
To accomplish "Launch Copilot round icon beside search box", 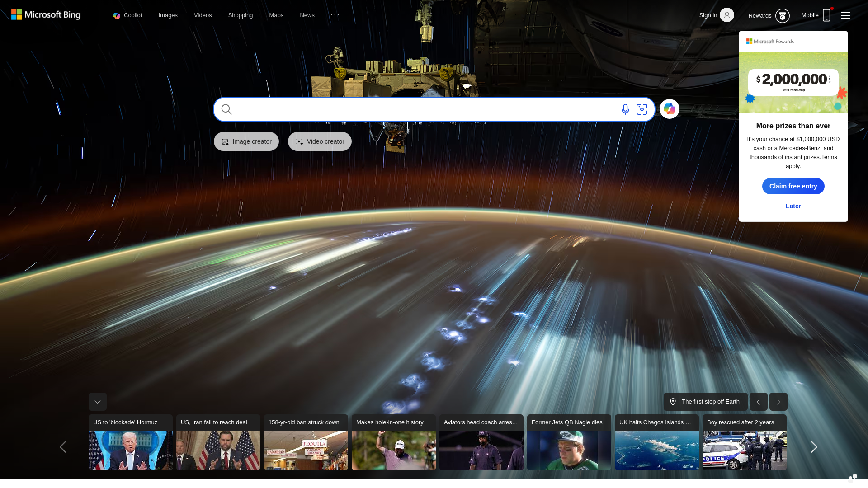I will (670, 109).
